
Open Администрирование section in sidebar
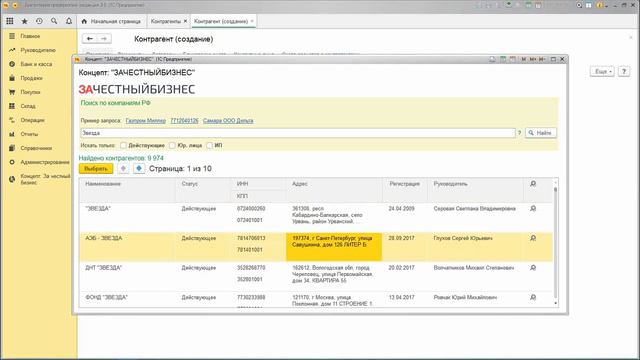44,162
